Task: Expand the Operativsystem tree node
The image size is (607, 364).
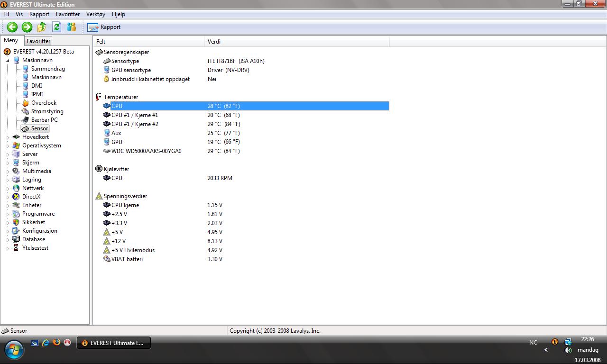Action: 8,146
